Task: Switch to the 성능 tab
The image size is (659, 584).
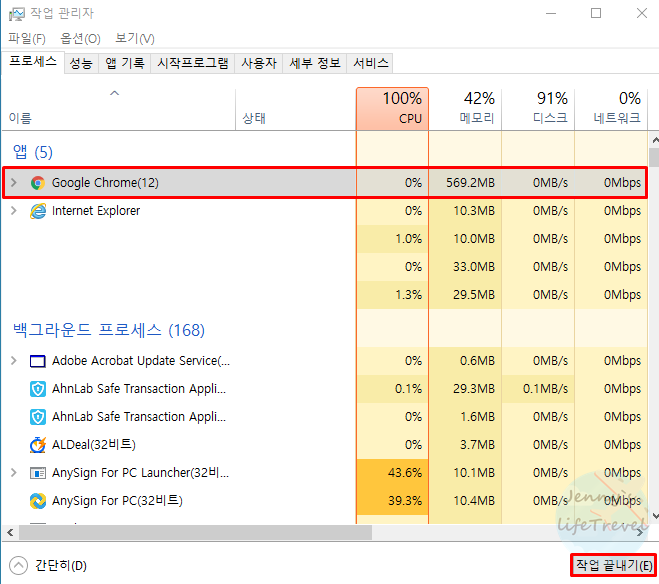Action: (x=81, y=63)
